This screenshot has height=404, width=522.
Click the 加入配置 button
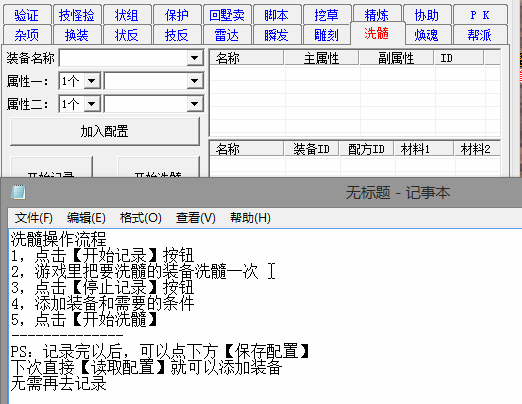[x=105, y=131]
